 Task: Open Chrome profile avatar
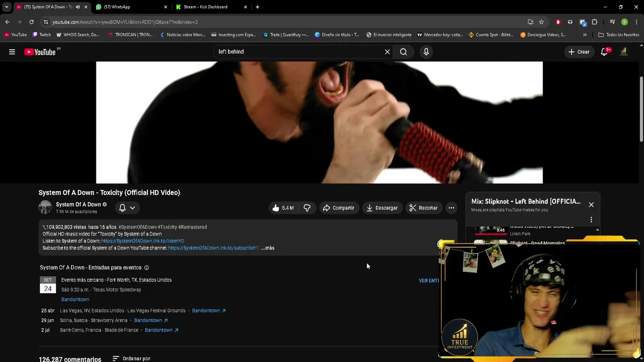(624, 22)
